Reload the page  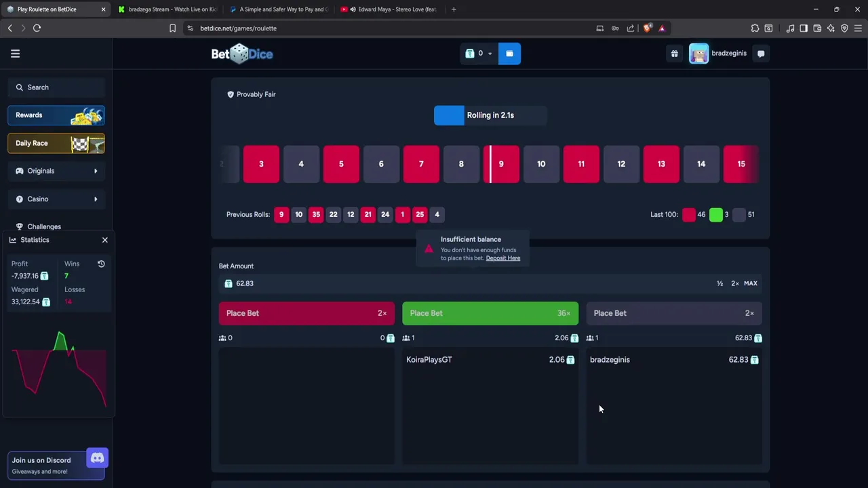[x=37, y=28]
